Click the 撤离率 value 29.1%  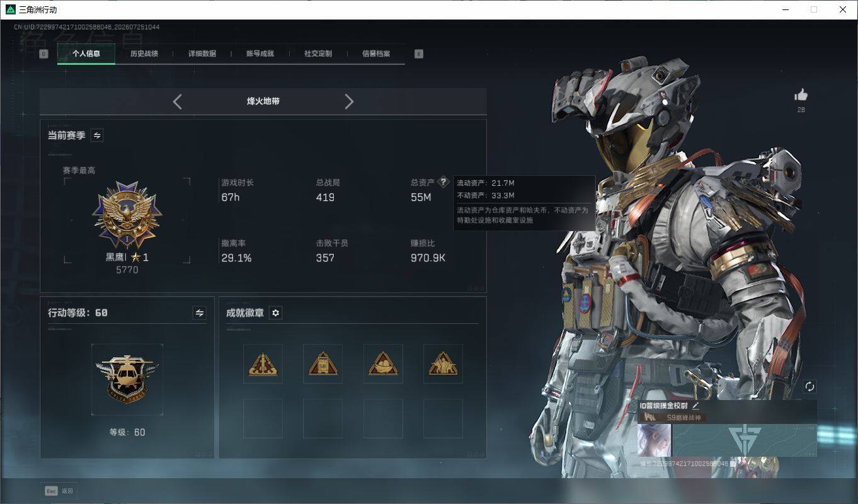coord(236,258)
